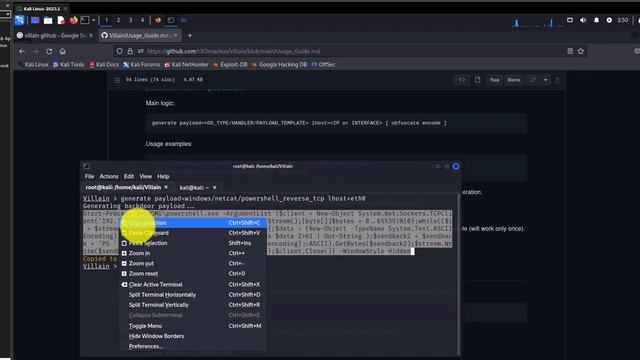The height and width of the screenshot is (360, 640).
Task: Open the Kali Tools bookmark
Action: coord(68,64)
